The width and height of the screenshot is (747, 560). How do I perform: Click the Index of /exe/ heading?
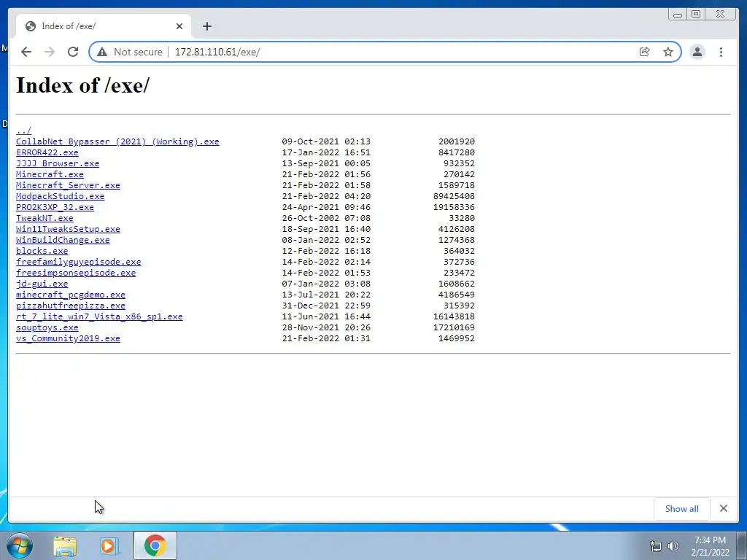[x=83, y=86]
